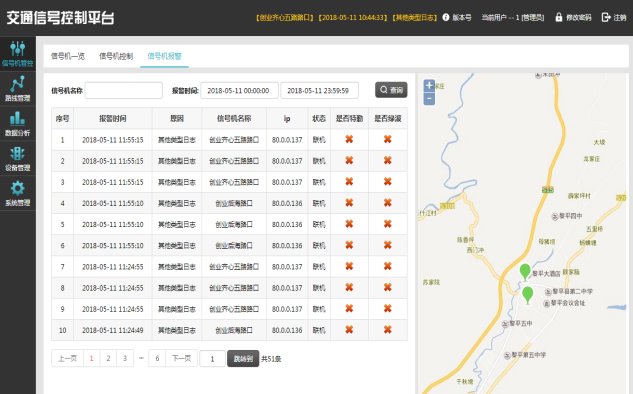Focus the 信号机名称 input field

[124, 90]
